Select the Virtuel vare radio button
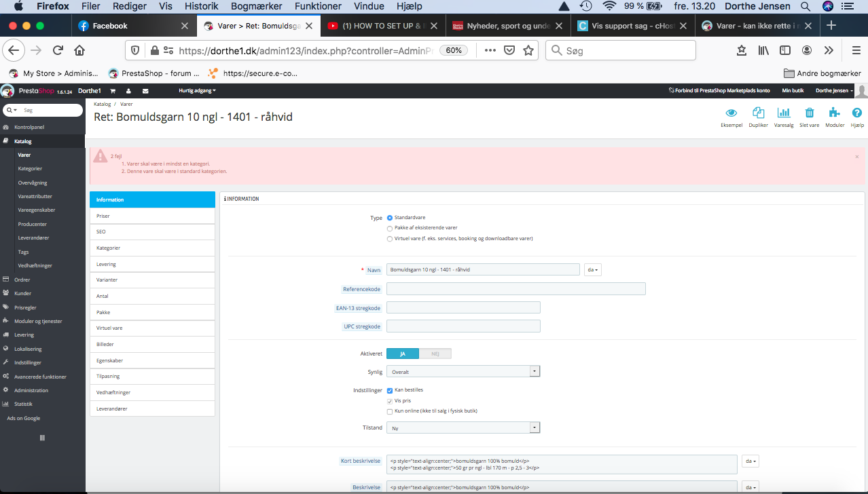Screen dimensions: 868x494 pyautogui.click(x=390, y=239)
